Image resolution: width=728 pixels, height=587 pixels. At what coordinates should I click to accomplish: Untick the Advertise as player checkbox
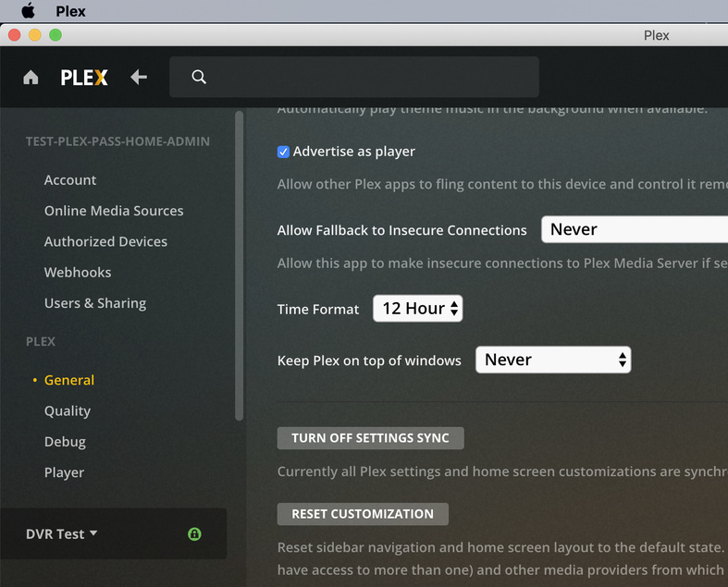pos(283,152)
